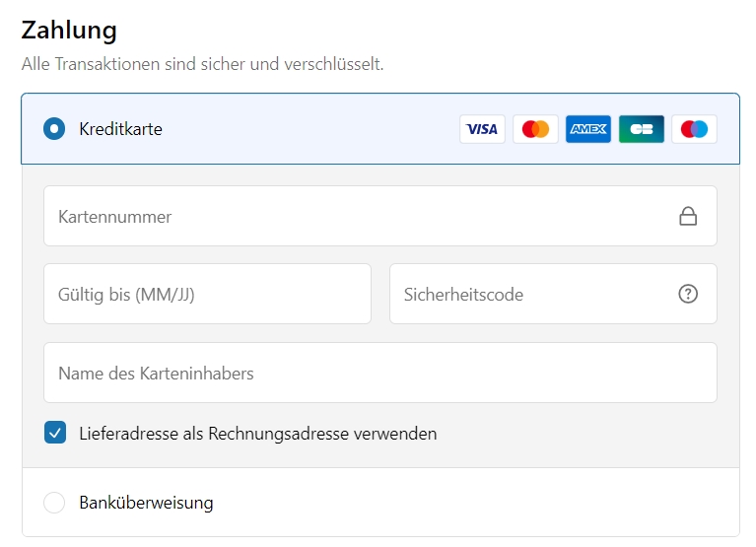The height and width of the screenshot is (547, 756).
Task: Click the Zahlung heading
Action: [69, 30]
